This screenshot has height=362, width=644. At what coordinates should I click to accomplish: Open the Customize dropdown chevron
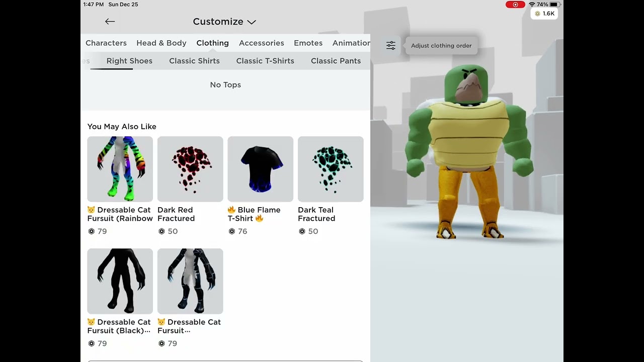coord(252,22)
